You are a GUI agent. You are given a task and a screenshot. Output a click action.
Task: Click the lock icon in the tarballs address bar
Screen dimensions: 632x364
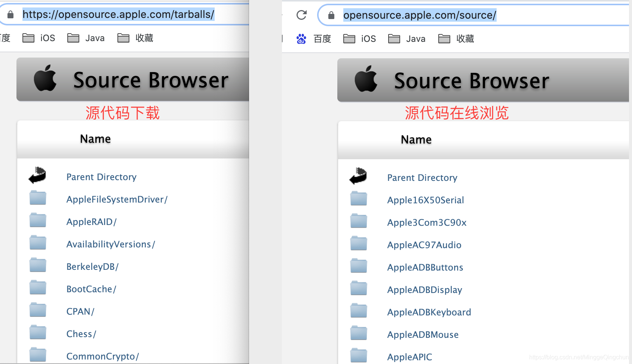[x=10, y=14]
